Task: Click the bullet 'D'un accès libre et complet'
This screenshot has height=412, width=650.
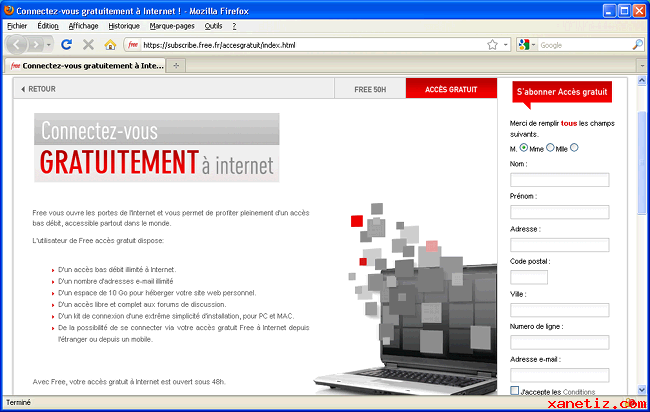Action: (142, 304)
